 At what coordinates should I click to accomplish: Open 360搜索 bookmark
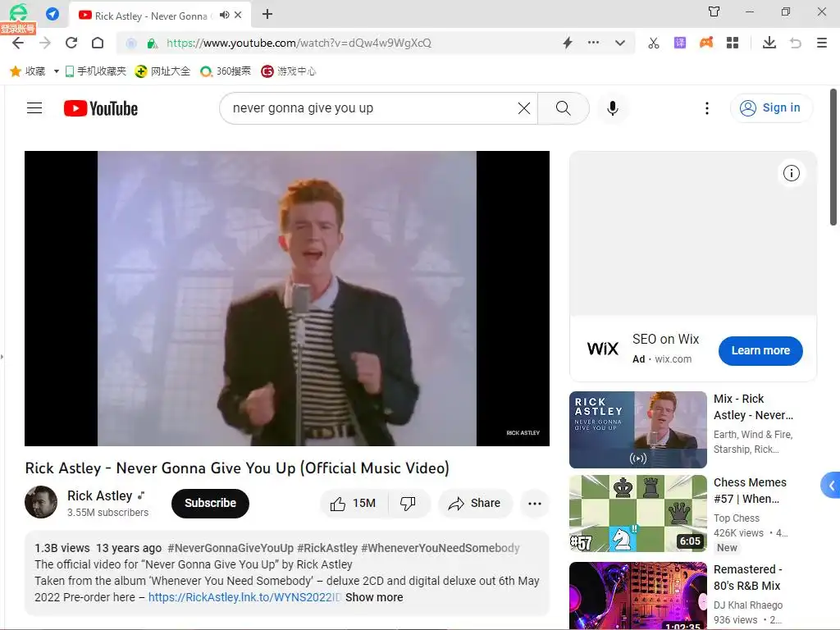click(x=225, y=71)
